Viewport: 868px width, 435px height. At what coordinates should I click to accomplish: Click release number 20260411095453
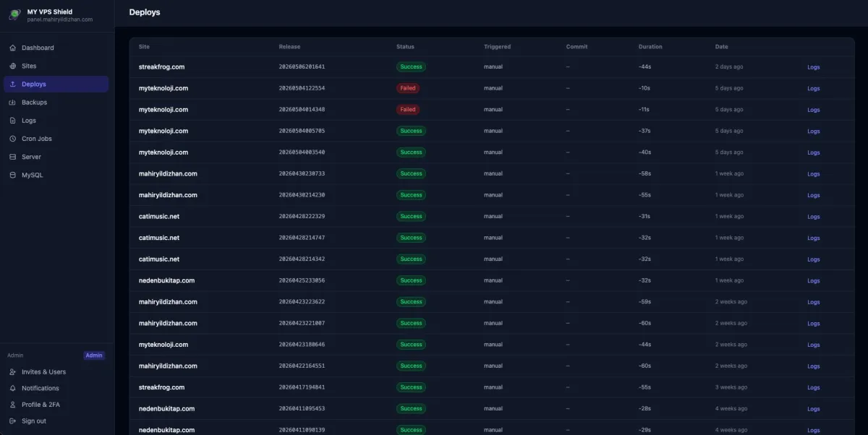tap(302, 408)
